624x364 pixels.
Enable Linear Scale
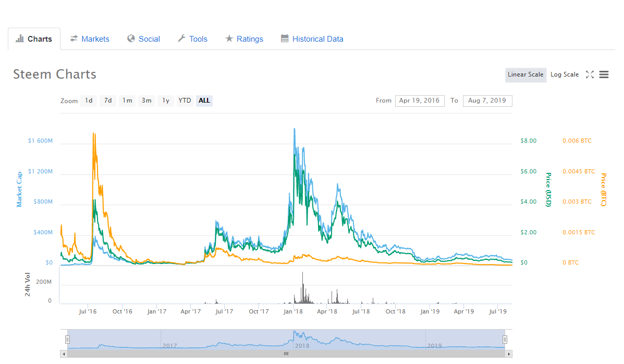tap(525, 74)
